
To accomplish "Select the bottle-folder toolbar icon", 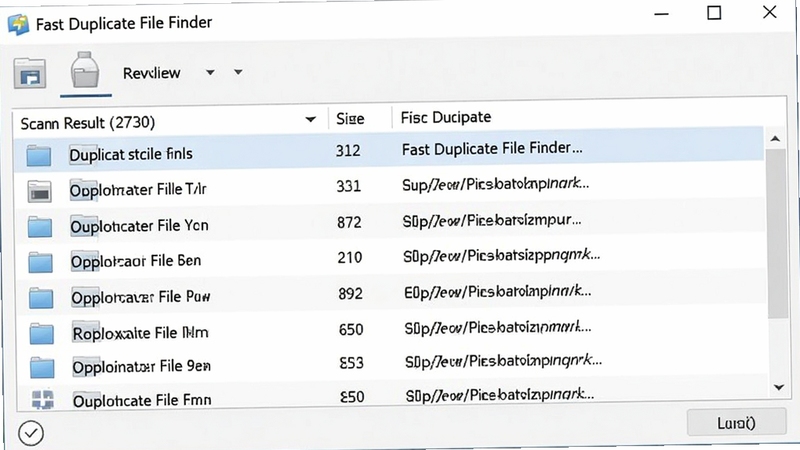I will 85,70.
